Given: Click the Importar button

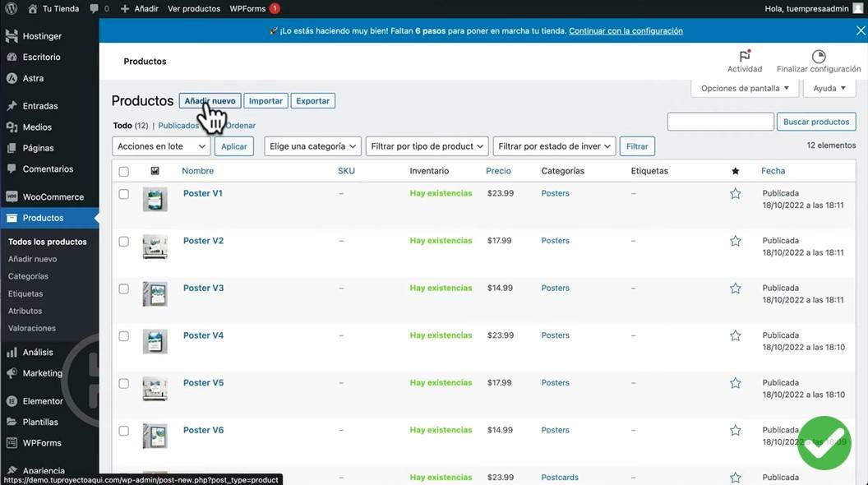Looking at the screenshot, I should coord(265,101).
